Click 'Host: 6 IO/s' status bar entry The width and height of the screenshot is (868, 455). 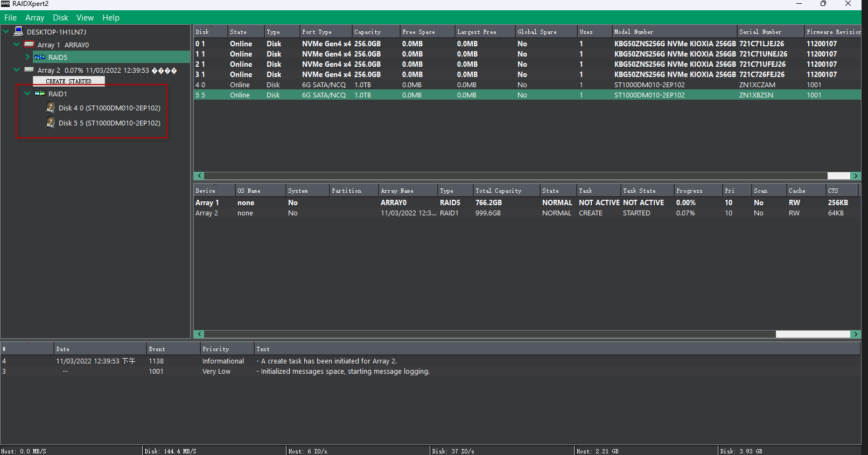(x=358, y=451)
